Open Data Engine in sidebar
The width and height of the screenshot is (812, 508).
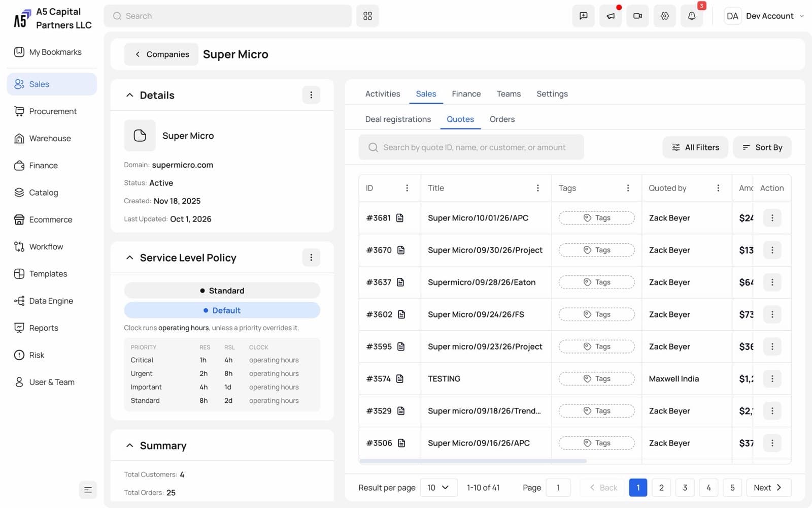(x=52, y=301)
